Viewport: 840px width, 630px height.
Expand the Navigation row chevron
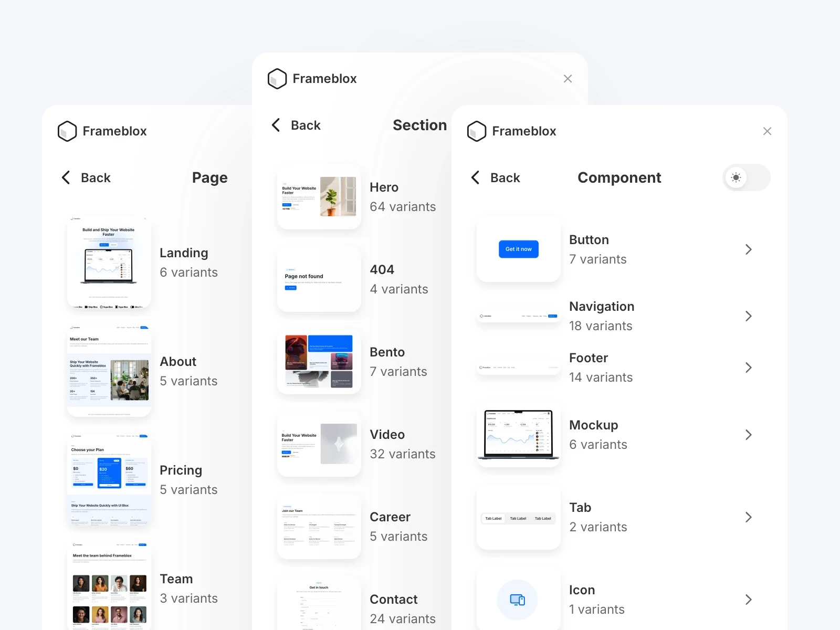749,316
